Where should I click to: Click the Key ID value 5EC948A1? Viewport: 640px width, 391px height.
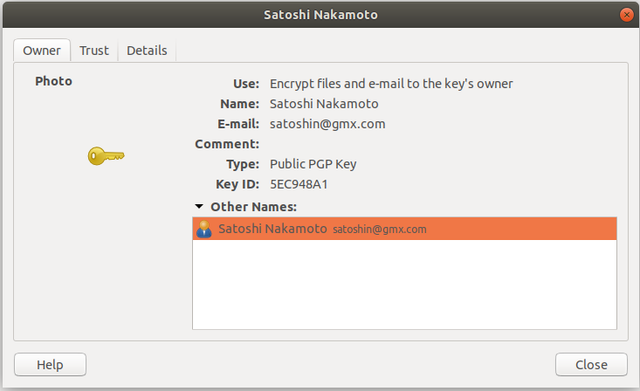[x=299, y=184]
